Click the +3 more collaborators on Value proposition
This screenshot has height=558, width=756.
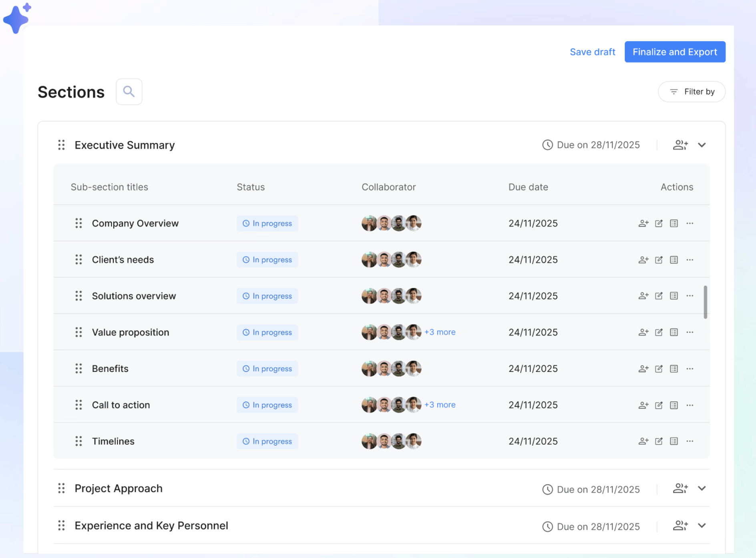click(x=440, y=332)
